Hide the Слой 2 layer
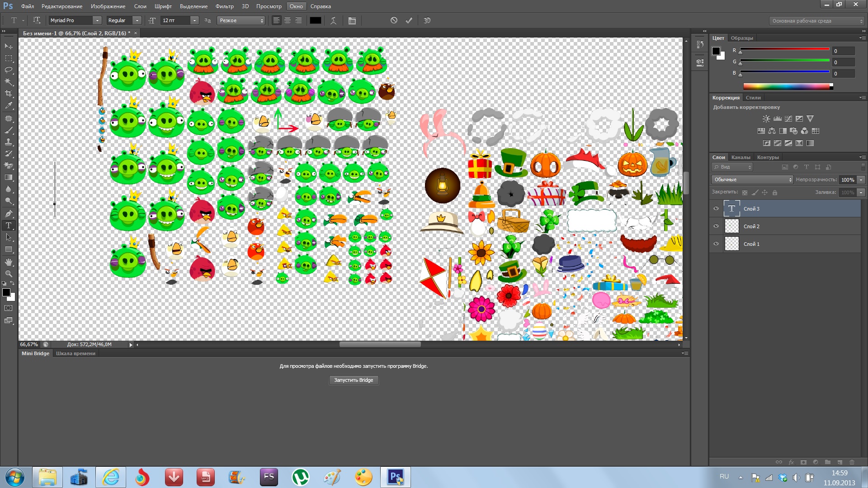 click(716, 226)
